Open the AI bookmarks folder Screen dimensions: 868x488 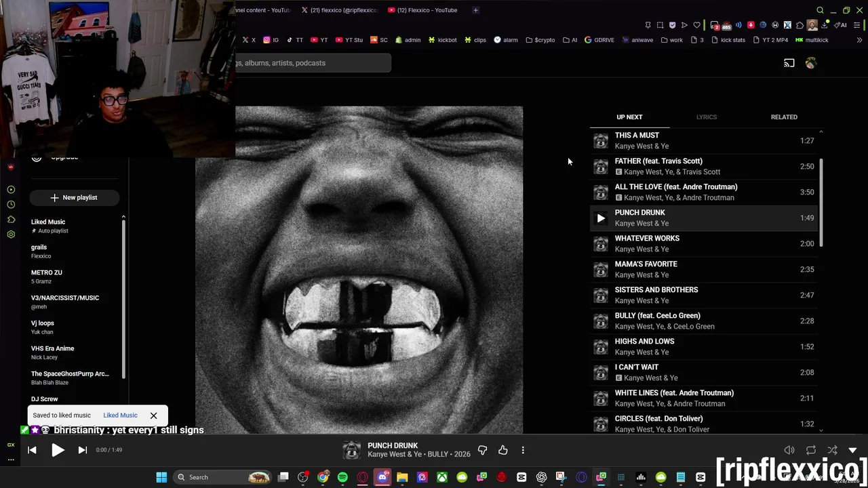(x=570, y=40)
